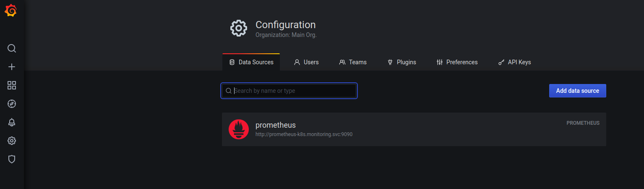Click the sidebar Configuration gear icon
This screenshot has width=644, height=189.
(x=12, y=141)
